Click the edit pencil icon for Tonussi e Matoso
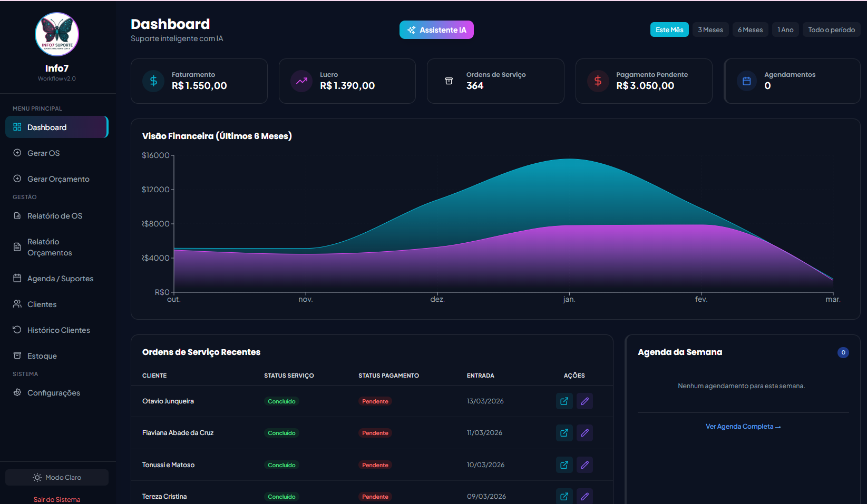Screen dimensions: 867x504 [585, 465]
